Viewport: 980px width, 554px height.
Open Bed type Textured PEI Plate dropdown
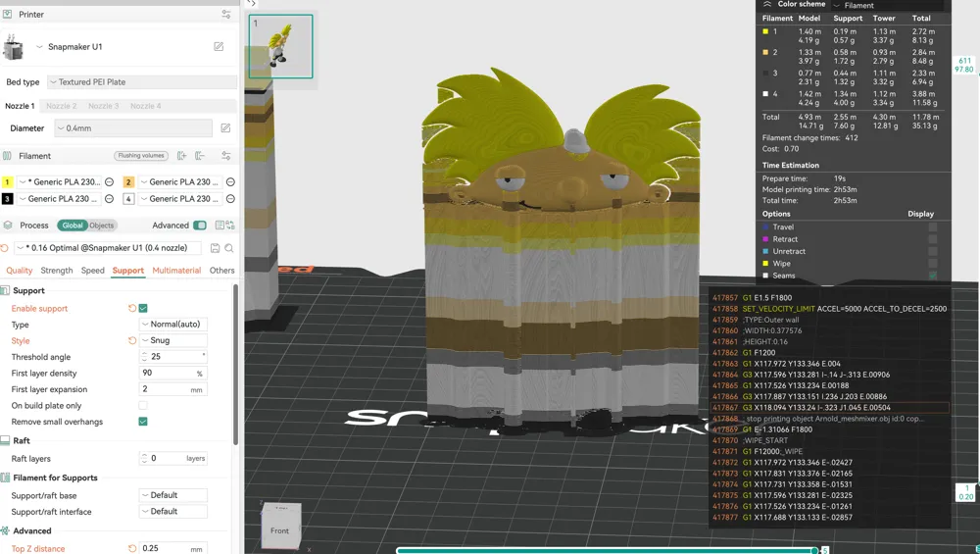pyautogui.click(x=142, y=82)
